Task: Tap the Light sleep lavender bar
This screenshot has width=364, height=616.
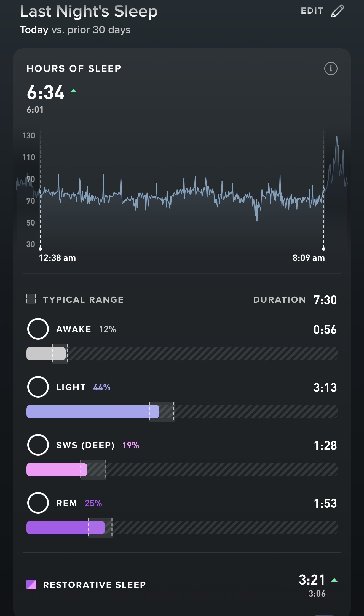Action: coord(93,412)
